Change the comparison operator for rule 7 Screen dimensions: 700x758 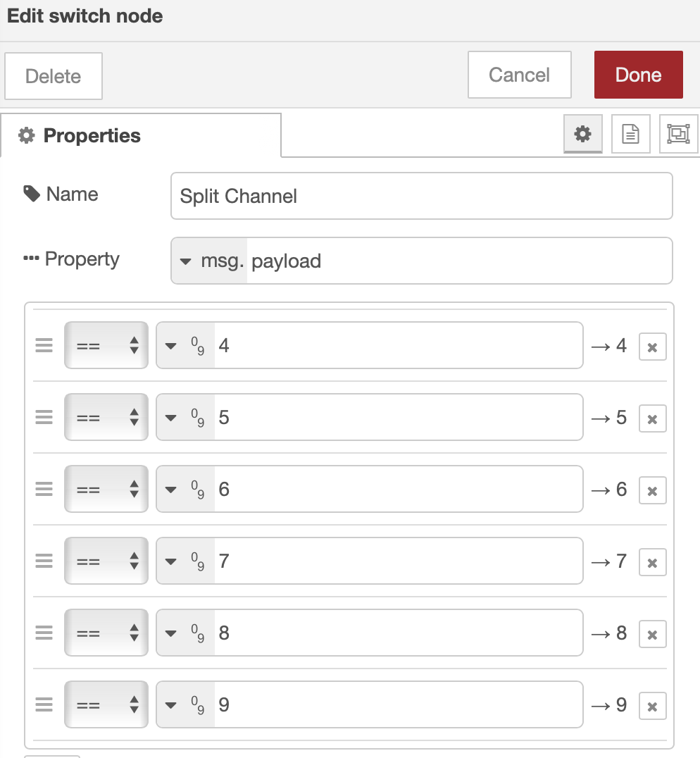click(x=106, y=561)
